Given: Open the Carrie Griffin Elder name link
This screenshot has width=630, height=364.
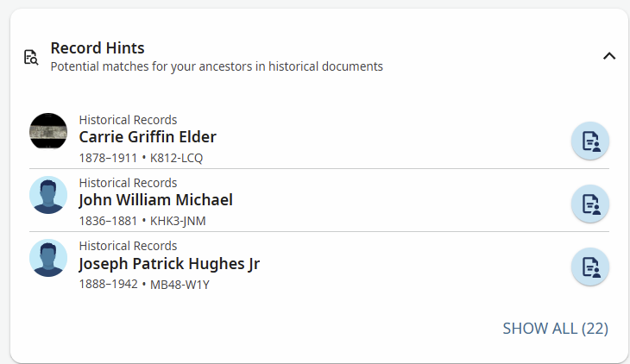Looking at the screenshot, I should click(148, 137).
